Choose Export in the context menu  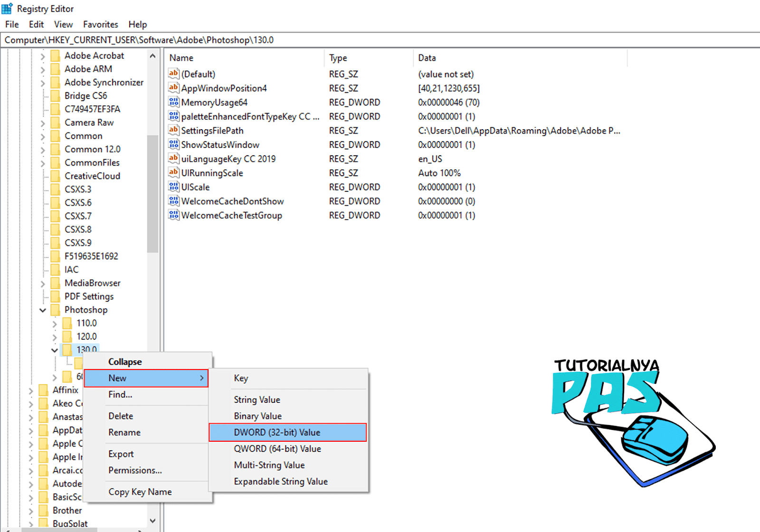(x=146, y=454)
